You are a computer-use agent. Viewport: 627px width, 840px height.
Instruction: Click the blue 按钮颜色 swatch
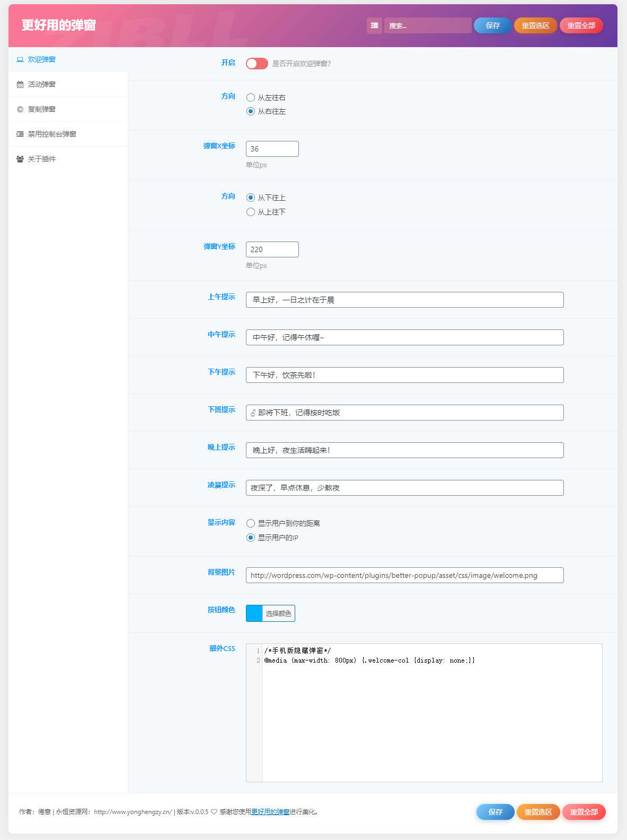coord(254,613)
